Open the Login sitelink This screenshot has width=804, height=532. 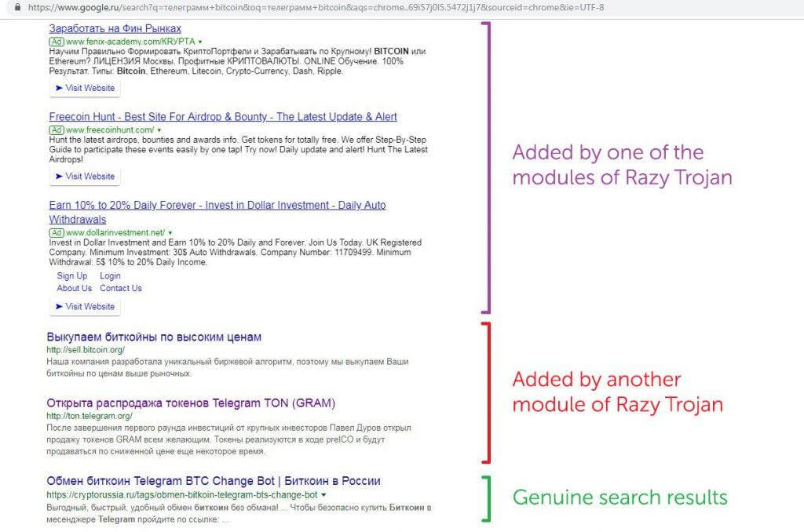[110, 275]
